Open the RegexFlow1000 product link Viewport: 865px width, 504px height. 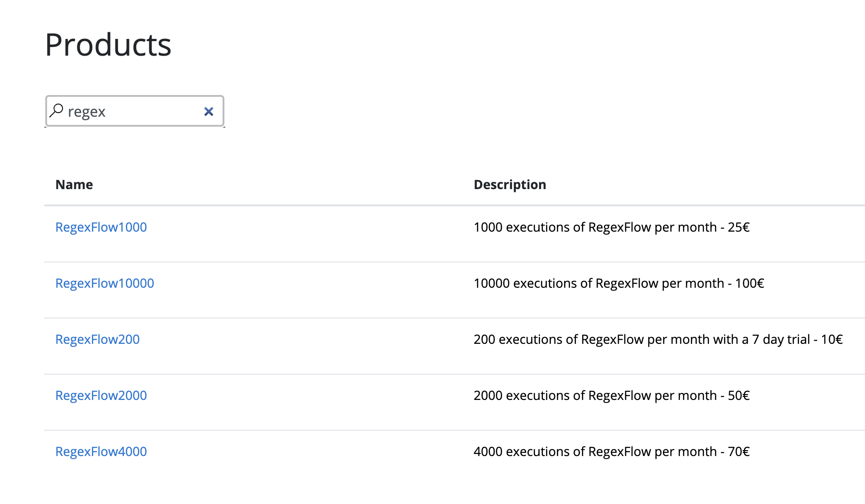[101, 227]
